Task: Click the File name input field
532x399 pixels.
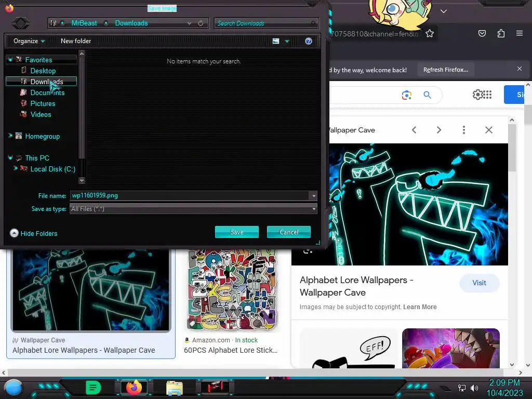Action: click(189, 195)
